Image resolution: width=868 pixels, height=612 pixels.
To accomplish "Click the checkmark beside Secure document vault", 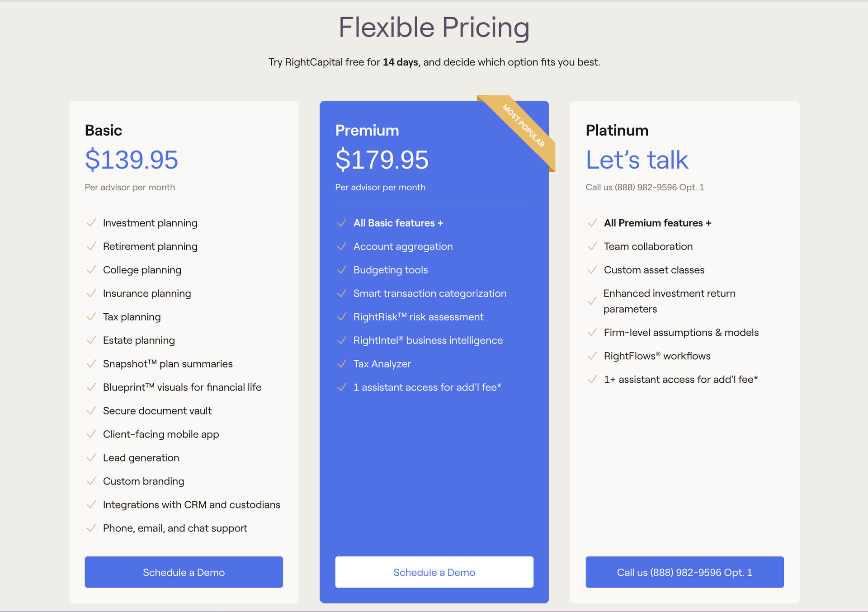I will tap(91, 411).
